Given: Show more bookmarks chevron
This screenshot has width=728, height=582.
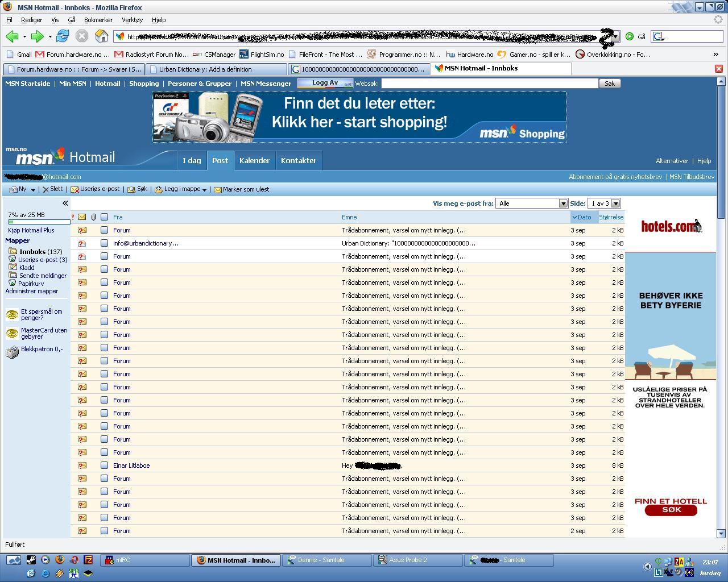Looking at the screenshot, I should (x=715, y=55).
